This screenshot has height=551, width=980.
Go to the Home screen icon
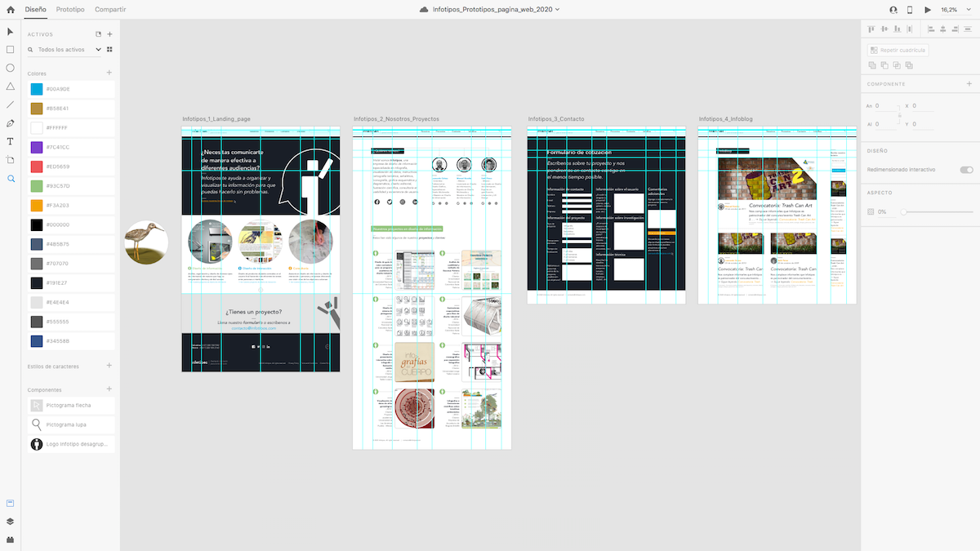[x=11, y=9]
